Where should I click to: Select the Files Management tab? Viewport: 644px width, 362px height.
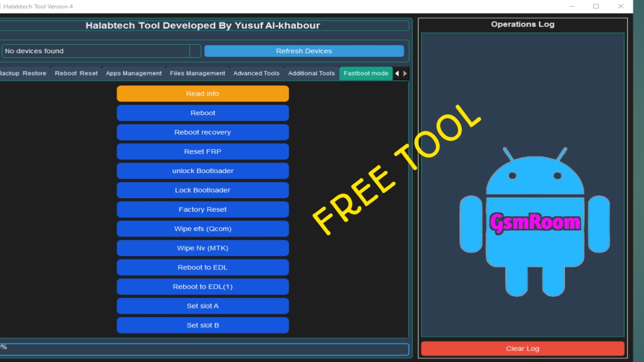click(197, 73)
